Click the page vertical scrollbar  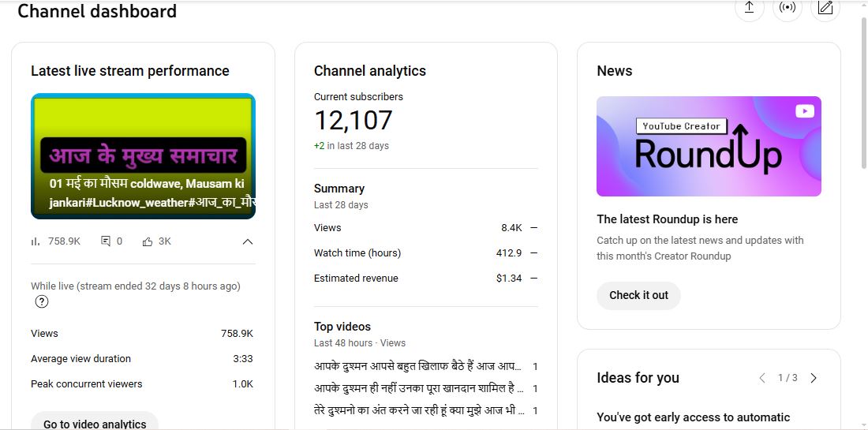point(864,94)
